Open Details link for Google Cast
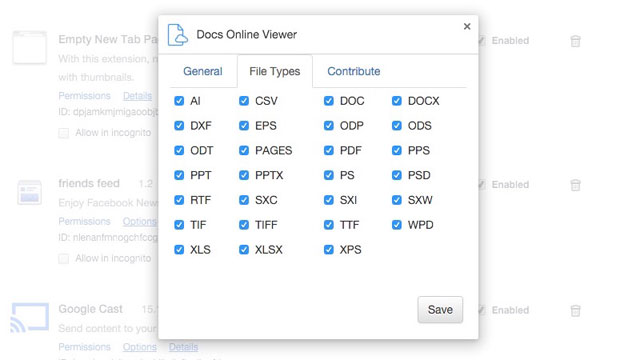Screen dimensions: 640x360 184,347
